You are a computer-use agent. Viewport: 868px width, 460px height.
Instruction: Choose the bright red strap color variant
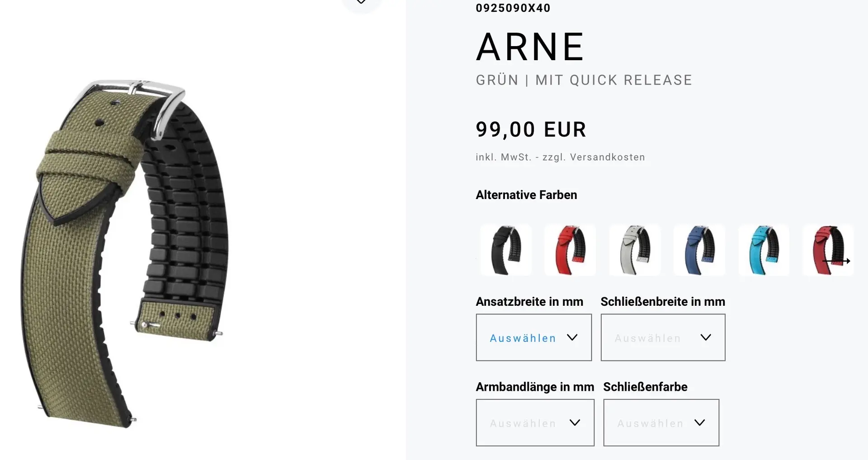click(570, 250)
